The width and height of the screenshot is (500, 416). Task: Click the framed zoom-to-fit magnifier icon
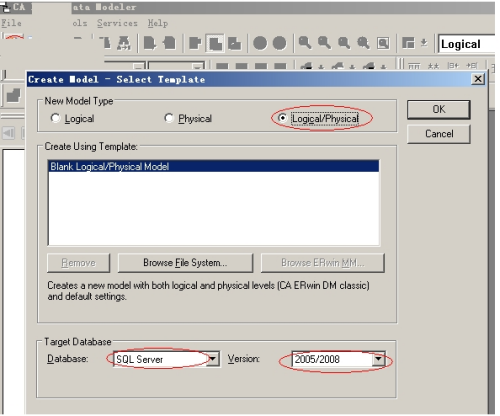pyautogui.click(x=383, y=43)
